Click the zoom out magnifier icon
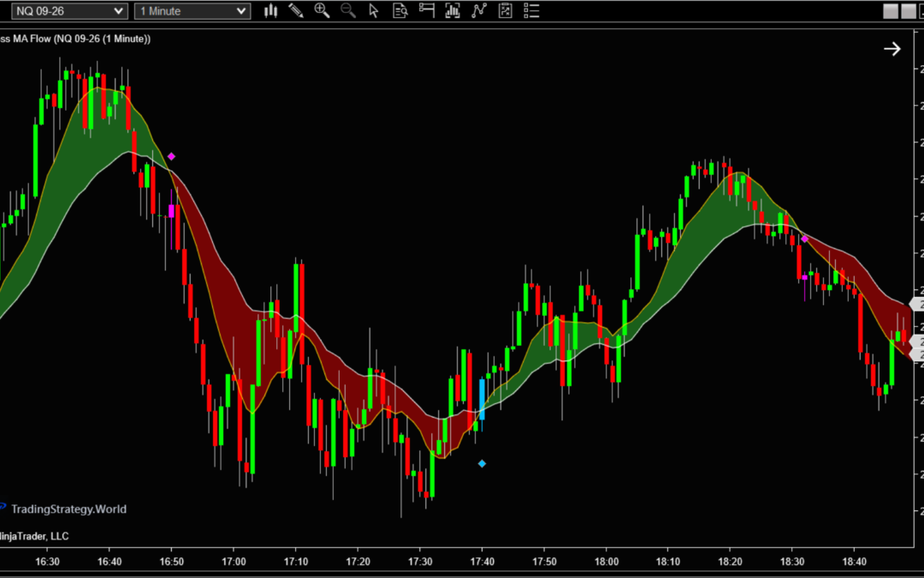The image size is (924, 578). [347, 10]
